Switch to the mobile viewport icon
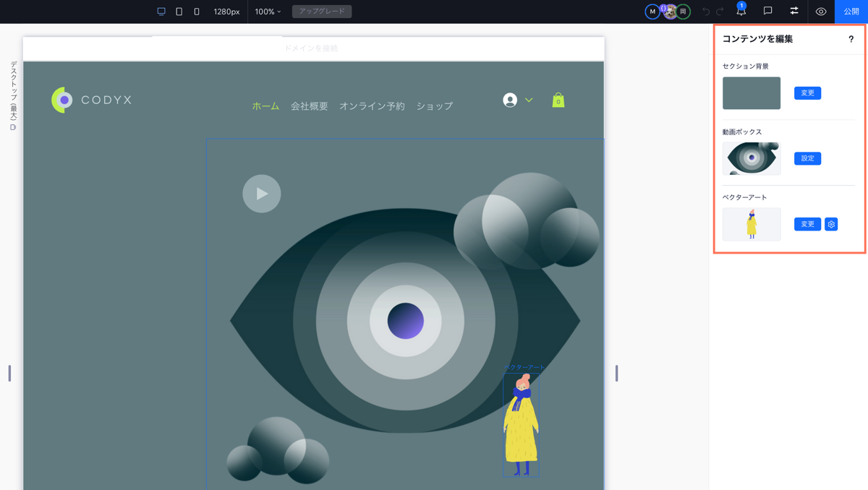The height and width of the screenshot is (490, 868). (x=197, y=12)
